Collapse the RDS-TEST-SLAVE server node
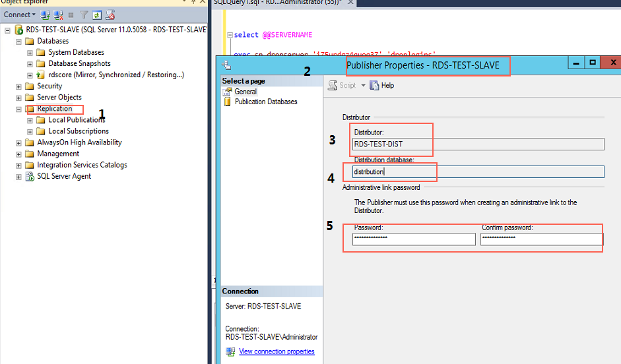This screenshot has width=621, height=364. (7, 30)
